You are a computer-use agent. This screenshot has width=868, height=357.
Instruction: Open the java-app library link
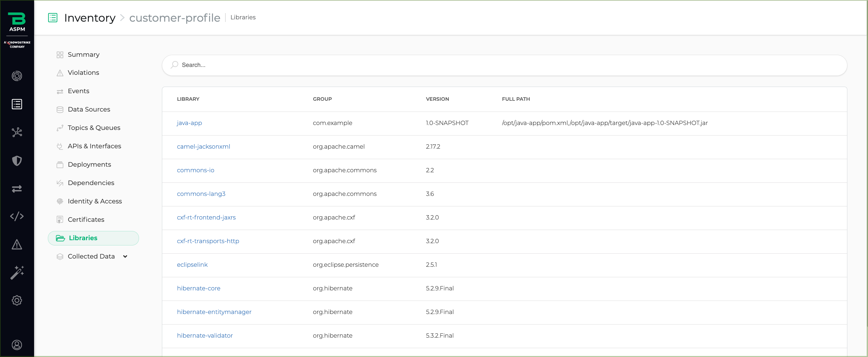click(x=189, y=123)
